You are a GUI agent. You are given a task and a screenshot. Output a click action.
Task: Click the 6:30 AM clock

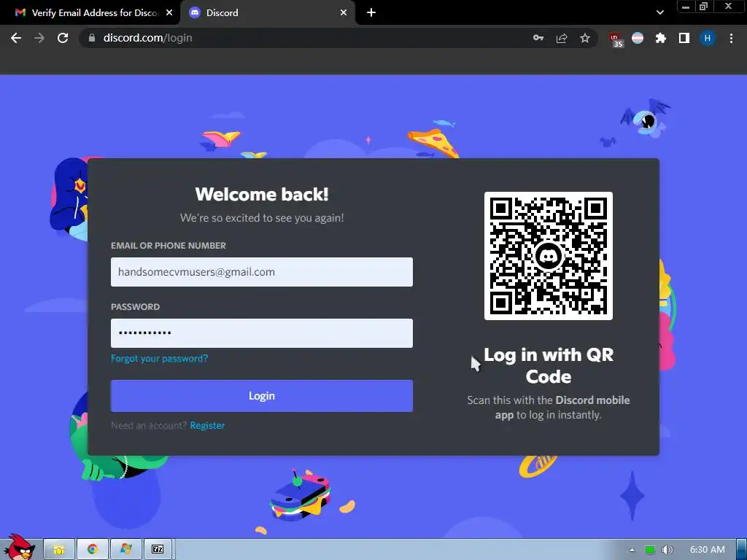click(708, 550)
